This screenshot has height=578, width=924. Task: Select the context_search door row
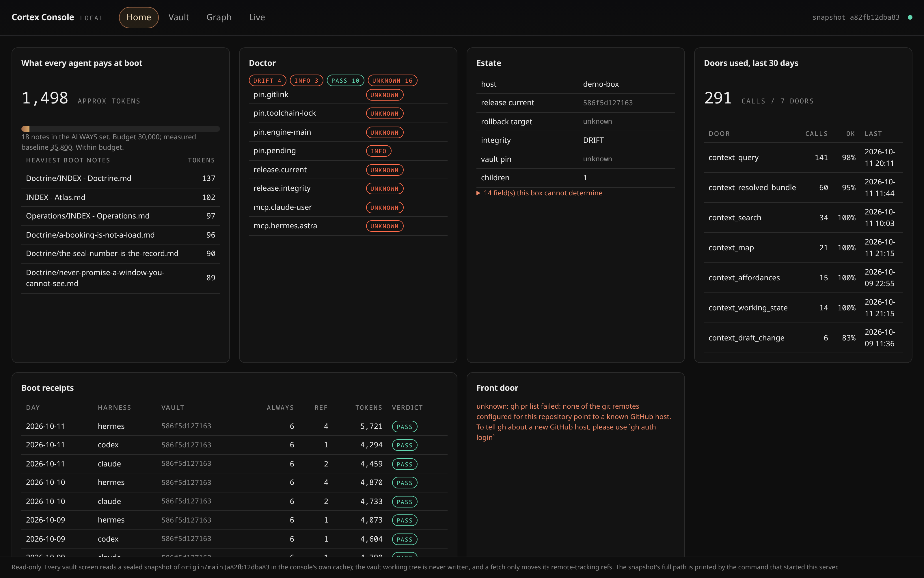[803, 218]
